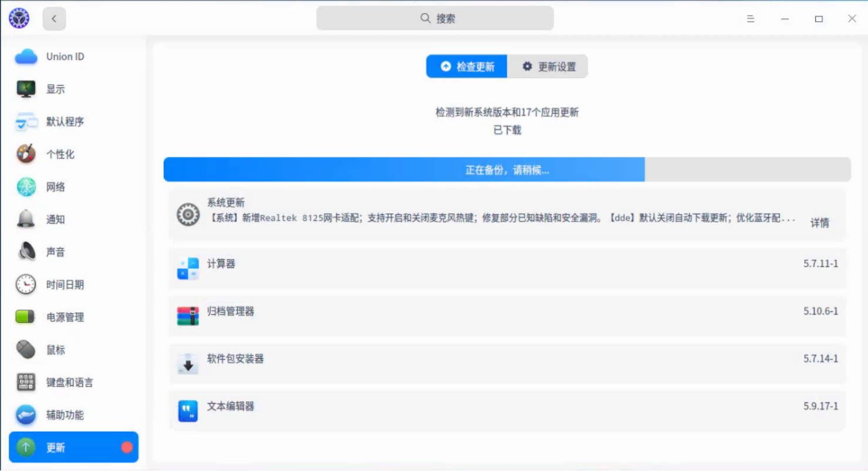This screenshot has height=471, width=868.
Task: Click the 详情 details link for system update
Action: point(820,223)
